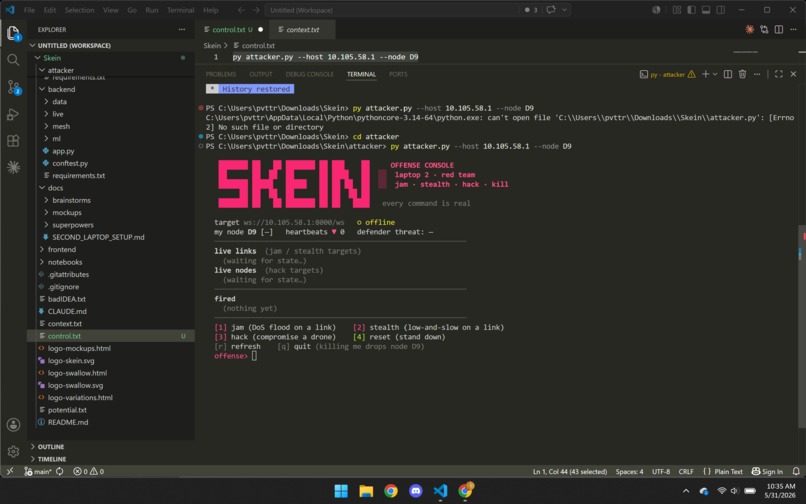The width and height of the screenshot is (806, 504).
Task: Open the Explorer view in the activity bar
Action: 13,33
